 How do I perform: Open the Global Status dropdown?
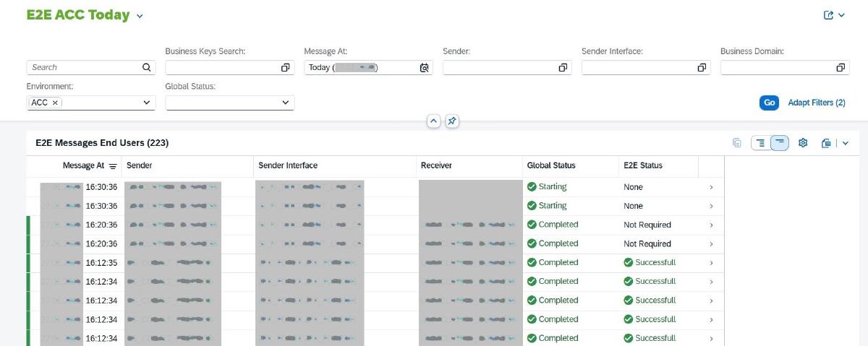285,103
